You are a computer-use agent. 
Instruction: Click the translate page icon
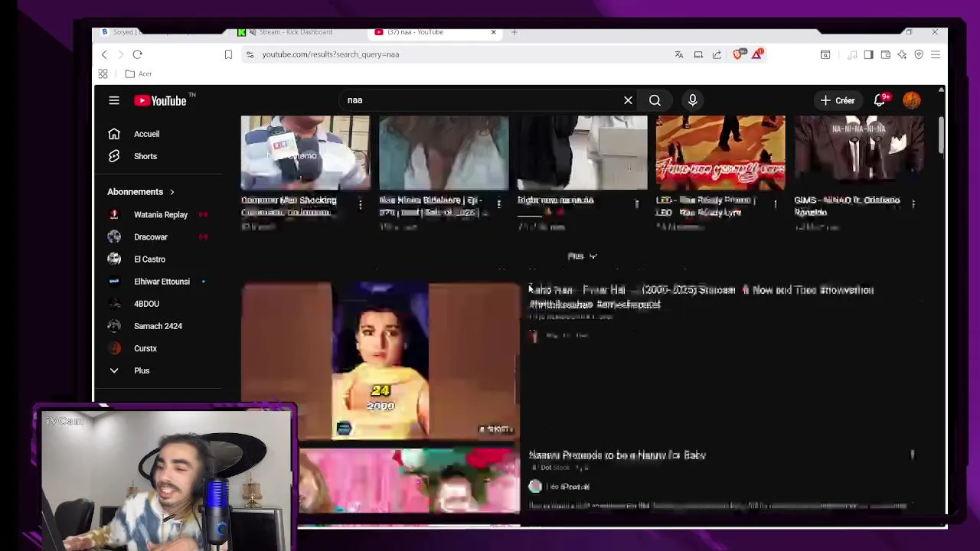tap(679, 54)
